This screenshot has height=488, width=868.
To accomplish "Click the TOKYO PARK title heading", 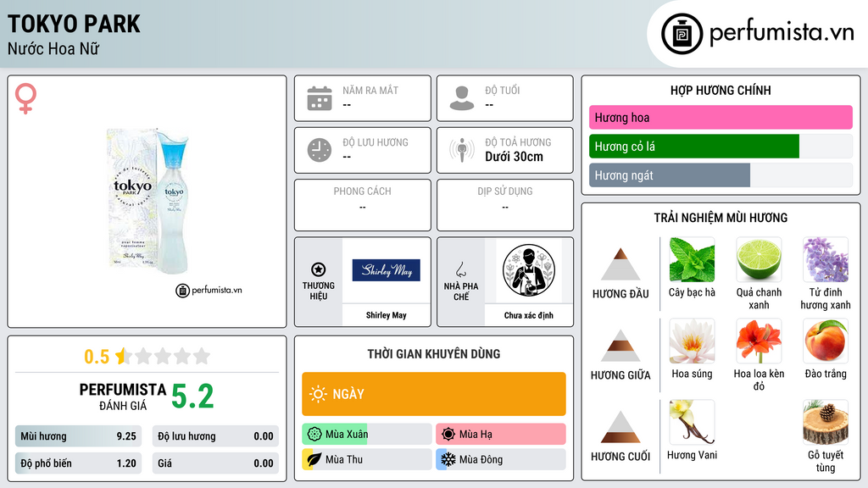I will (74, 24).
